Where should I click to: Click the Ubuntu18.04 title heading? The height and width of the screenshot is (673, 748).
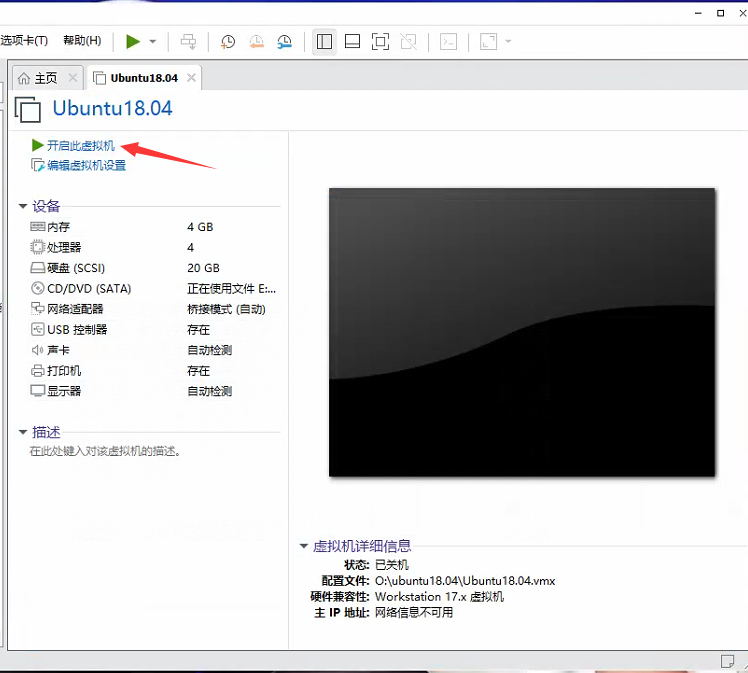(x=113, y=108)
